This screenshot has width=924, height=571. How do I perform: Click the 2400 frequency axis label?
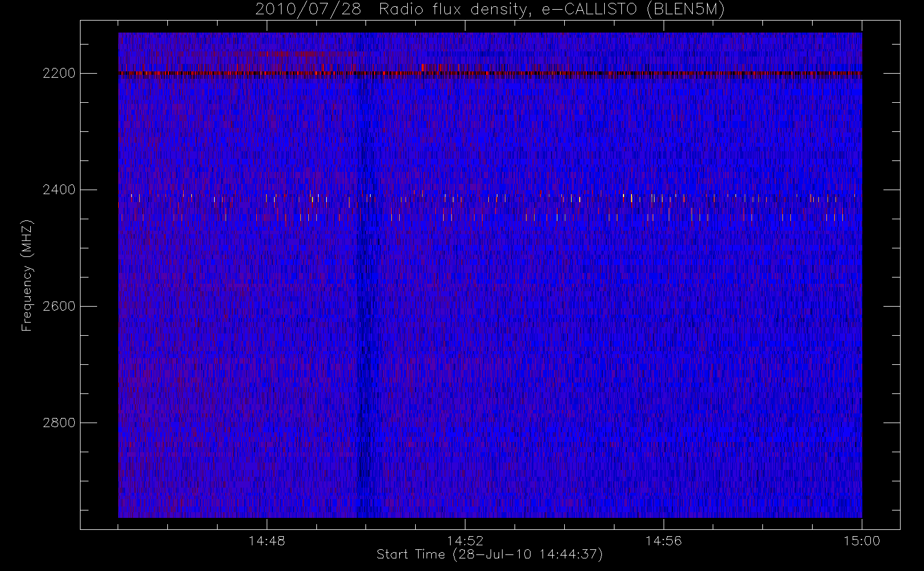tap(59, 190)
